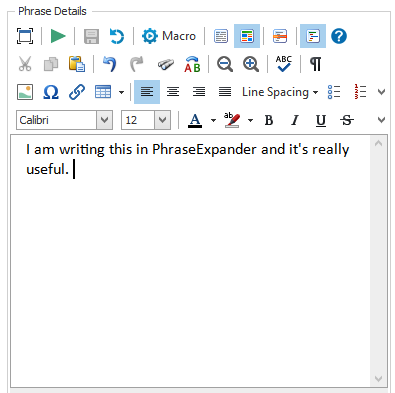Click the Copy icon
The width and height of the screenshot is (395, 393).
51,64
